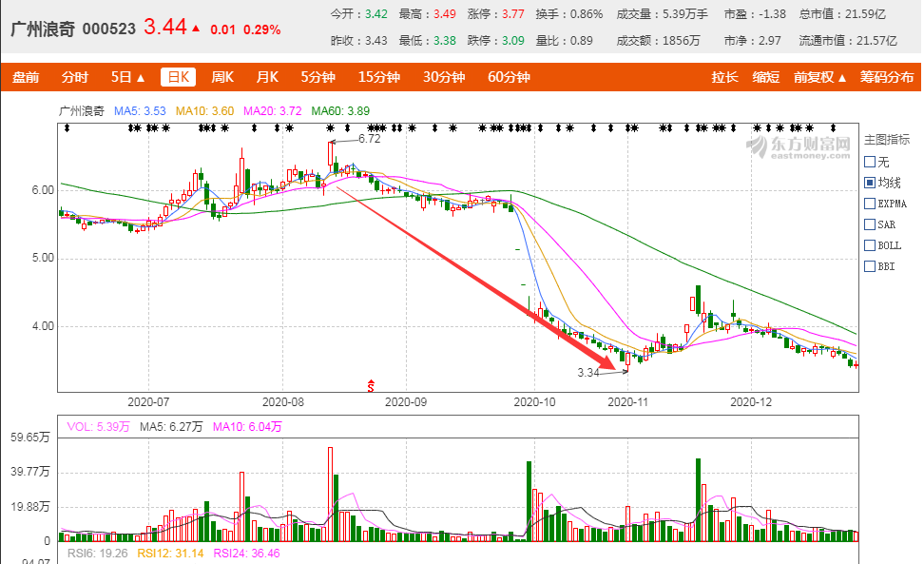Click the 2020-12 date axis label
Image resolution: width=924 pixels, height=564 pixels.
pos(751,402)
